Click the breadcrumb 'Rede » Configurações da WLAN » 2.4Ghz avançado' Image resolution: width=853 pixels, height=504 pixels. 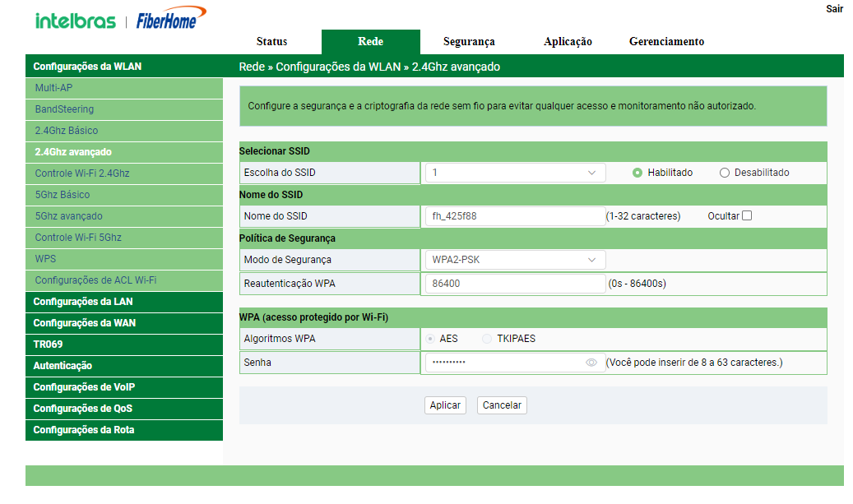[x=369, y=67]
